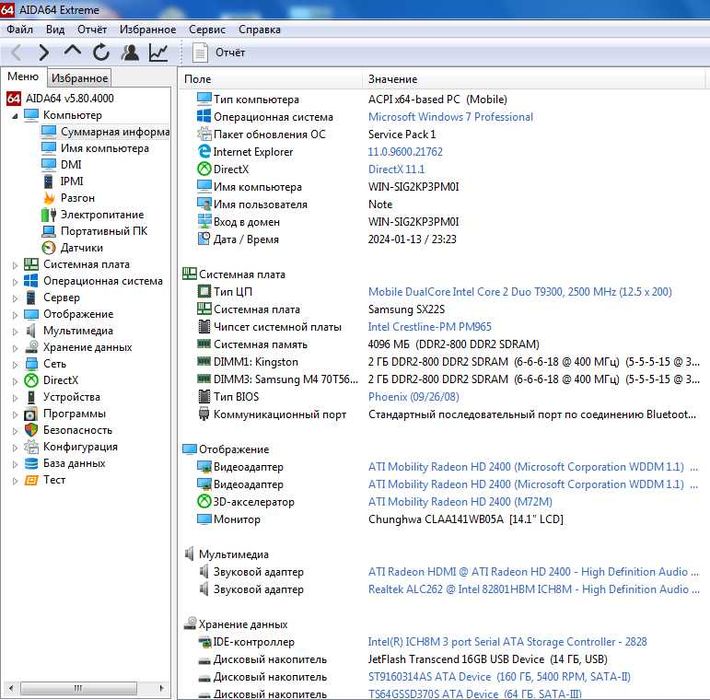
Task: Select the Samsung SX22S value cell
Action: [x=406, y=309]
